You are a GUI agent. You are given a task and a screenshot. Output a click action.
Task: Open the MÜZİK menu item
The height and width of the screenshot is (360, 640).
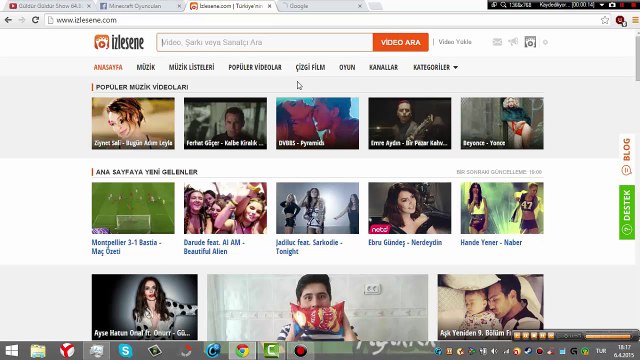pyautogui.click(x=146, y=67)
